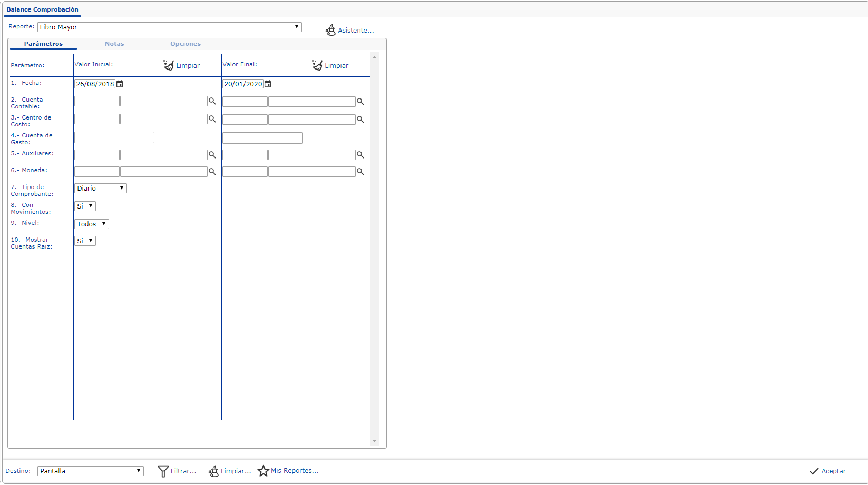Click Limpiar text under Valor Final
Image resolution: width=868 pixels, height=485 pixels.
click(x=337, y=66)
